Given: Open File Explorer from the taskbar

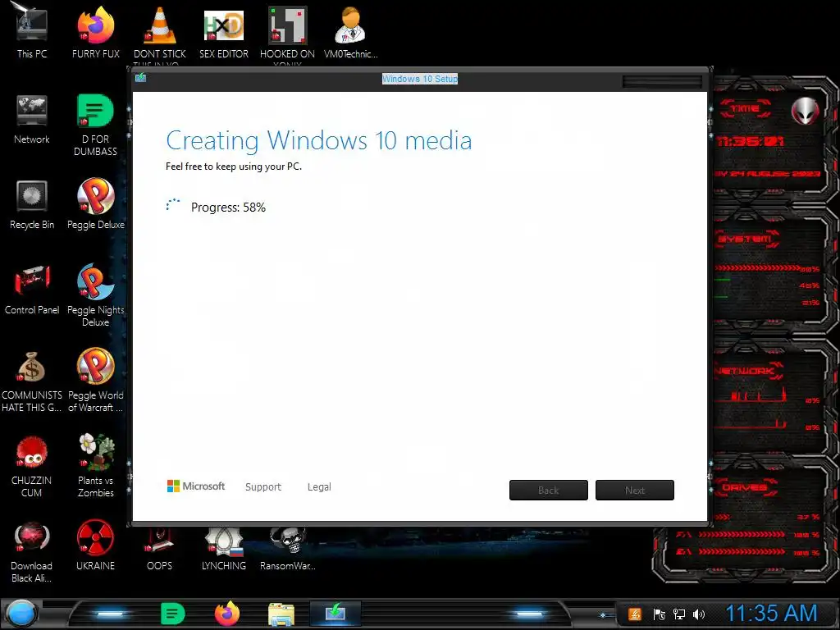Looking at the screenshot, I should pos(281,614).
